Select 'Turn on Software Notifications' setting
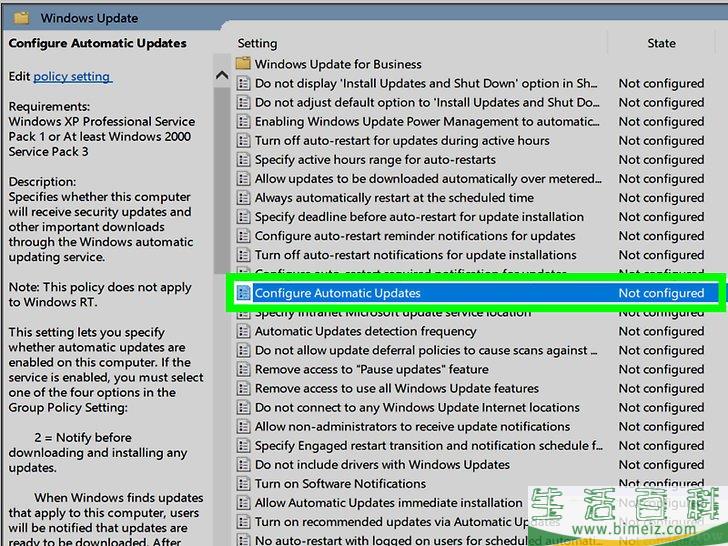Image resolution: width=728 pixels, height=546 pixels. click(x=340, y=483)
